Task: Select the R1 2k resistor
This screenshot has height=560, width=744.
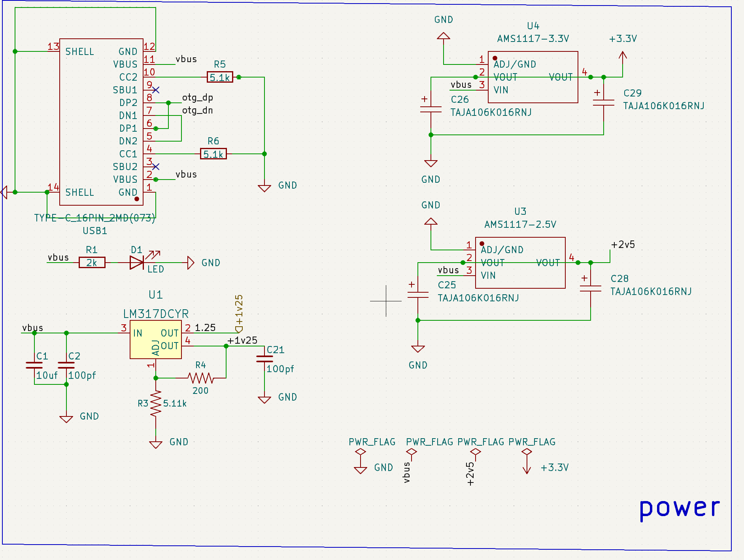Action: pyautogui.click(x=92, y=263)
